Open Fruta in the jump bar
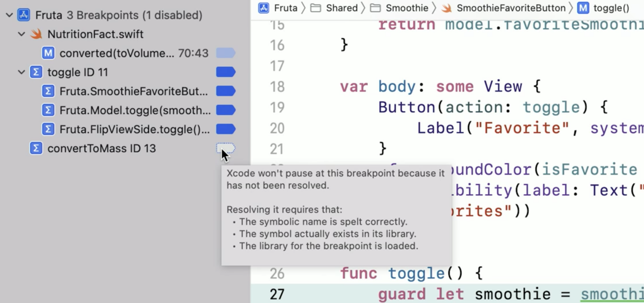This screenshot has width=644, height=303. [x=285, y=8]
